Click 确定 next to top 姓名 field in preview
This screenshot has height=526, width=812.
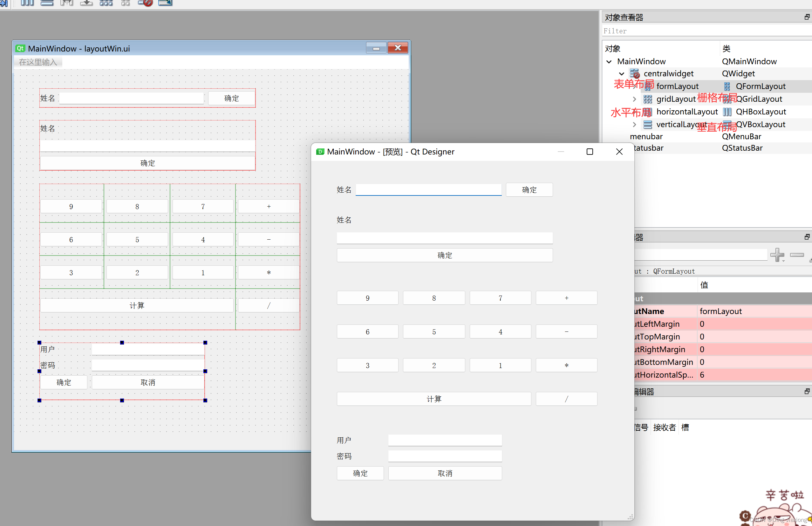(x=529, y=190)
